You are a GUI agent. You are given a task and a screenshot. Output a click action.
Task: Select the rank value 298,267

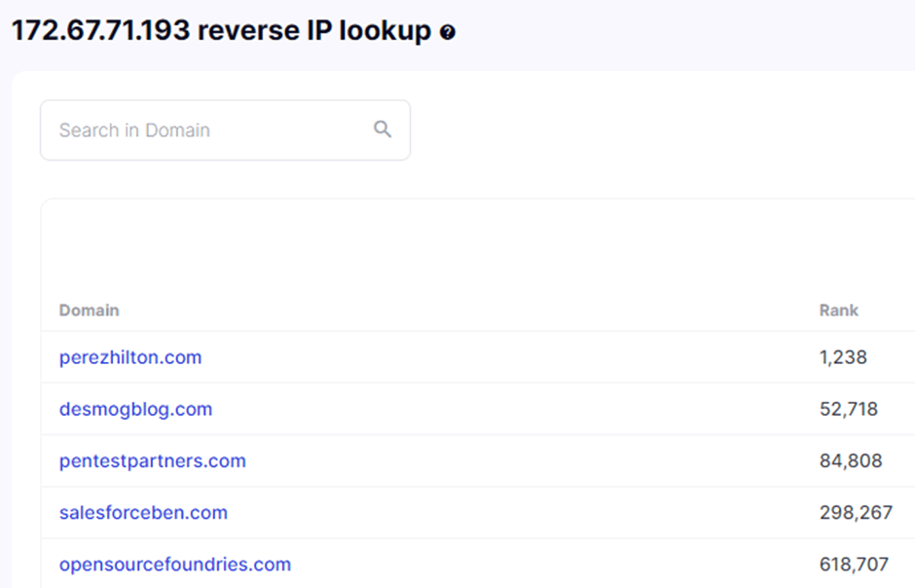click(856, 513)
